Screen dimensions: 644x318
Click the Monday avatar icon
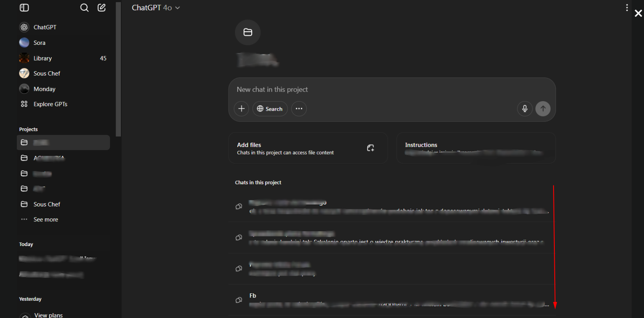[x=24, y=89]
